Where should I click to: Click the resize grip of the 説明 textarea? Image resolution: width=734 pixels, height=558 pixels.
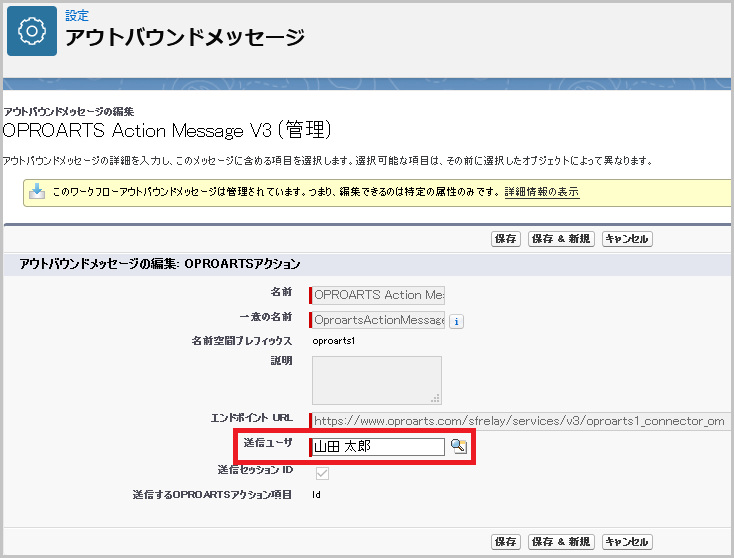click(x=435, y=396)
